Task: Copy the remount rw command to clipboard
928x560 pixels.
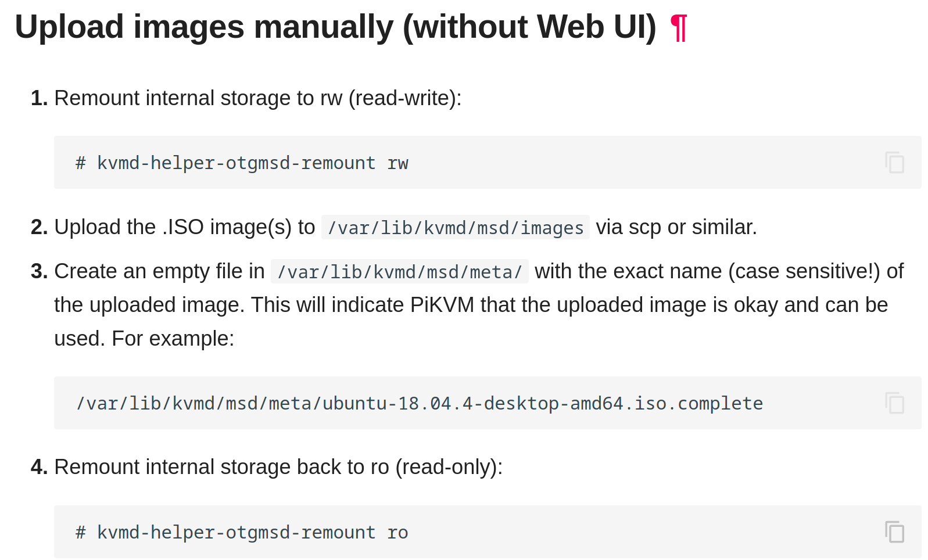Action: tap(894, 163)
